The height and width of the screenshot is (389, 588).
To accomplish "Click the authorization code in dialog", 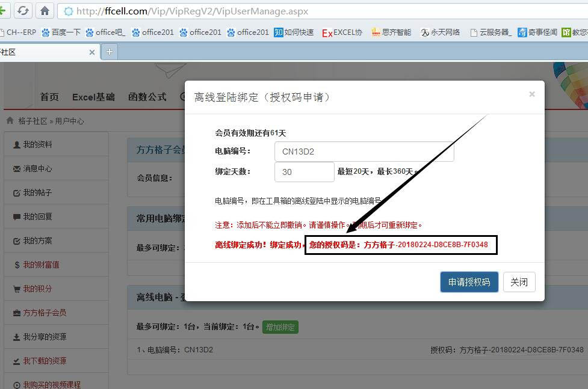I will [x=426, y=245].
